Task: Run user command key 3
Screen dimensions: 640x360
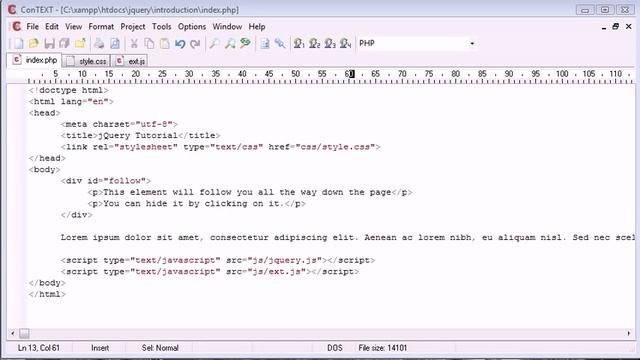Action: coord(330,43)
